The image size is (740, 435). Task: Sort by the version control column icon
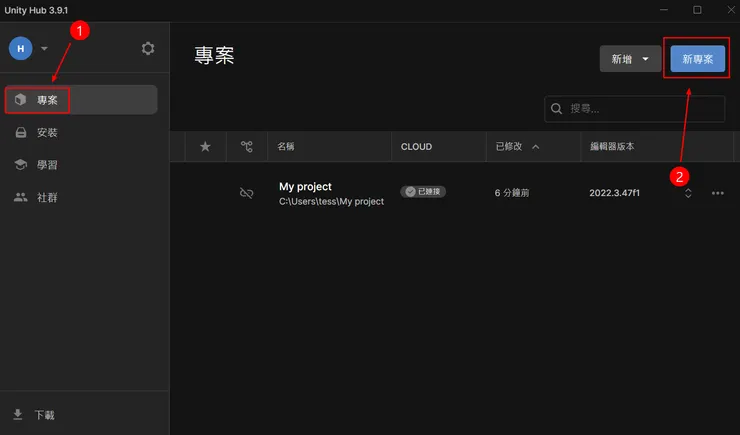[x=247, y=147]
